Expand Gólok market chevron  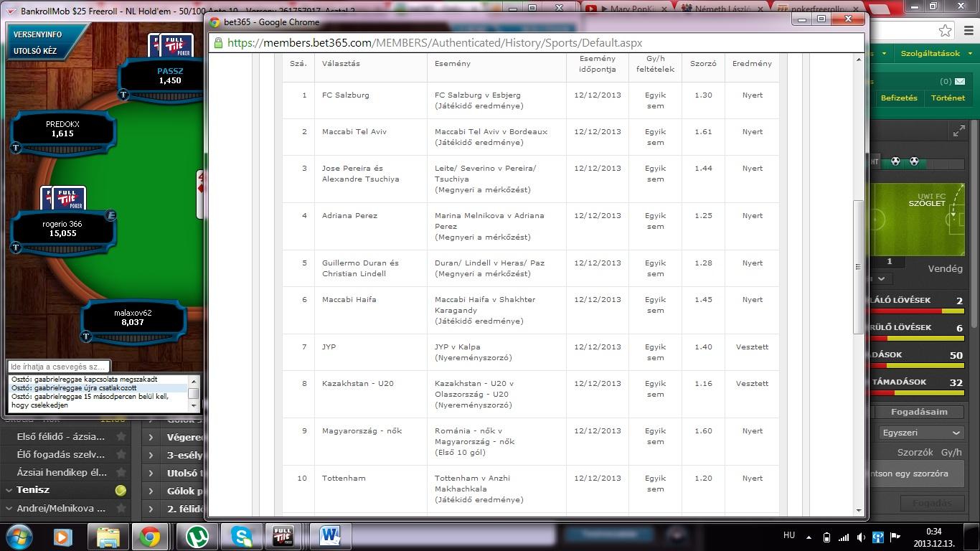coord(151,491)
